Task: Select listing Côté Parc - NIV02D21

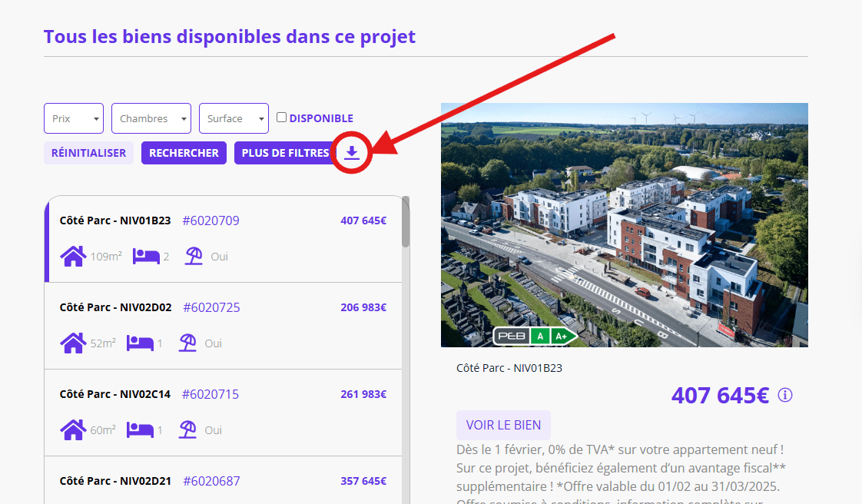Action: click(x=223, y=482)
